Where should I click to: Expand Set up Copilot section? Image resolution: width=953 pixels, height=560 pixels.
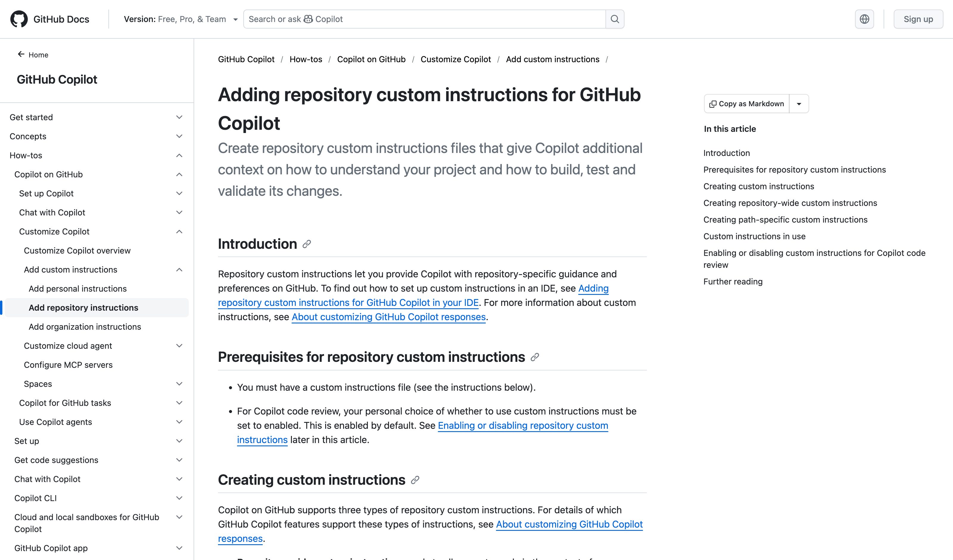[x=179, y=193]
